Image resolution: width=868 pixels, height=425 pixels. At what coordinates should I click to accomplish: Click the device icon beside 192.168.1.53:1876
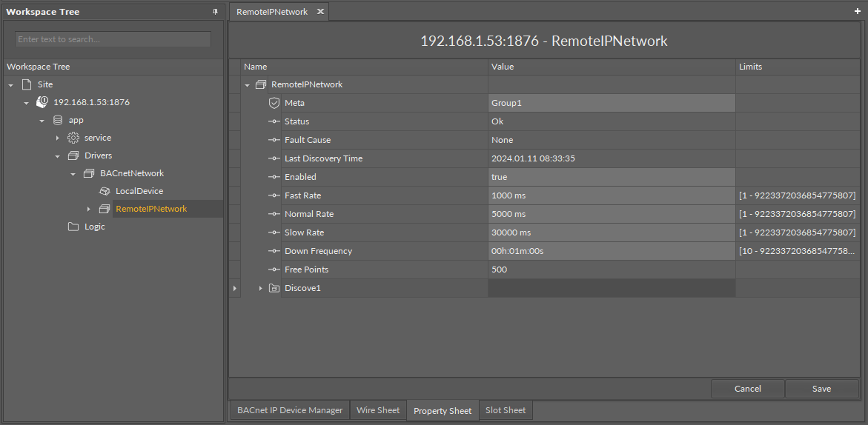tap(42, 102)
